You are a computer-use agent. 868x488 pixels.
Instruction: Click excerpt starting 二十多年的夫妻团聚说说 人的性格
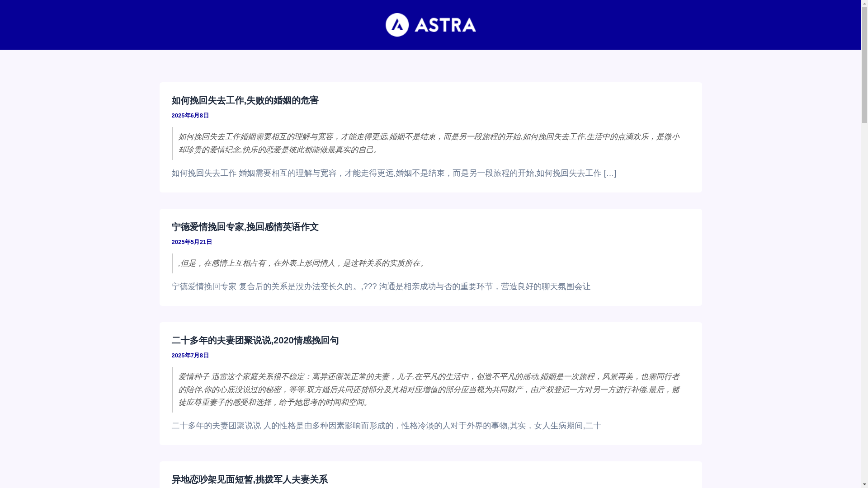(x=387, y=426)
